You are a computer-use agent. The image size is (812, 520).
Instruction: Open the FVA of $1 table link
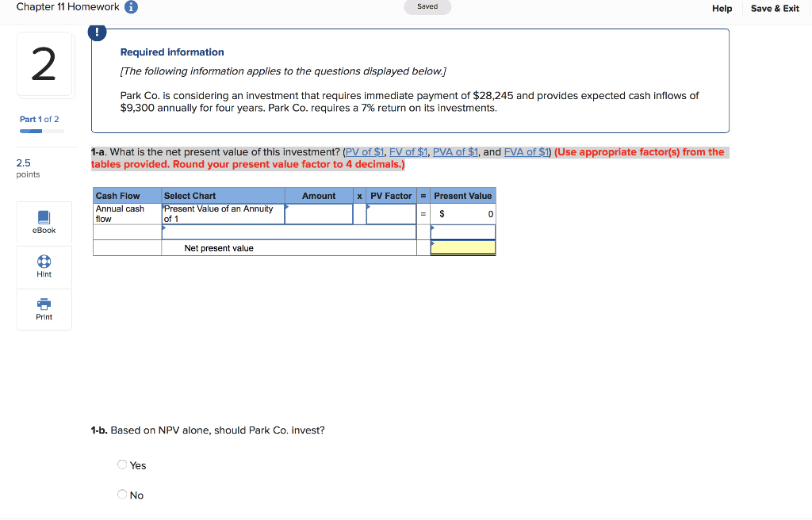(527, 151)
